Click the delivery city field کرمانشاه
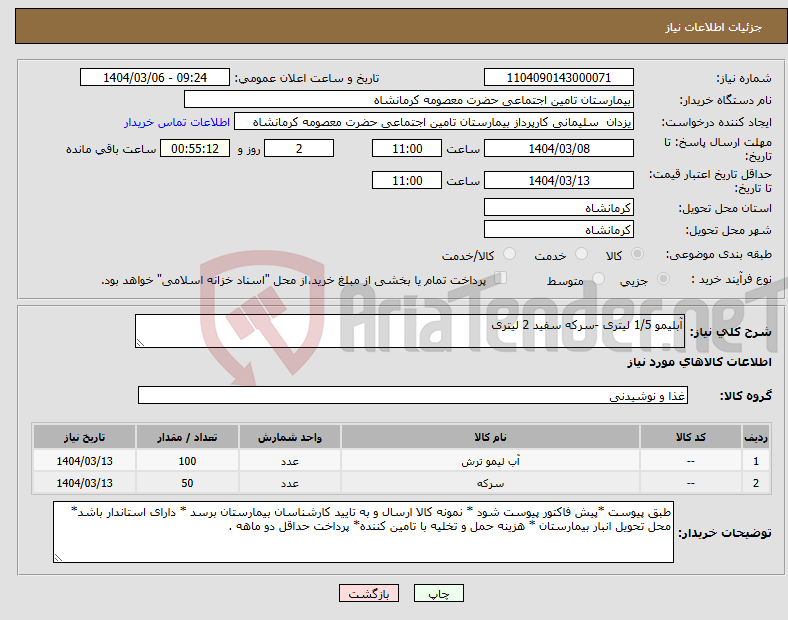Viewport: 788px width, 620px height. tap(558, 230)
